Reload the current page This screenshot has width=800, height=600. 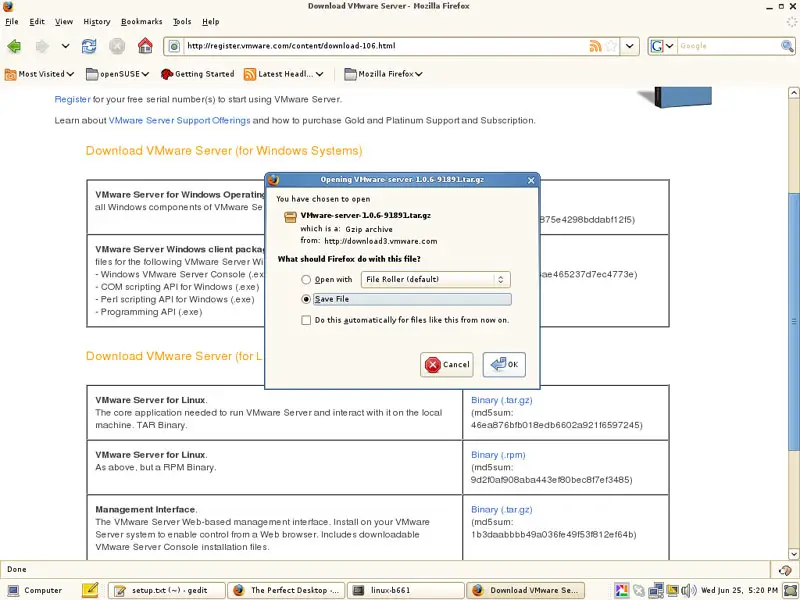89,46
